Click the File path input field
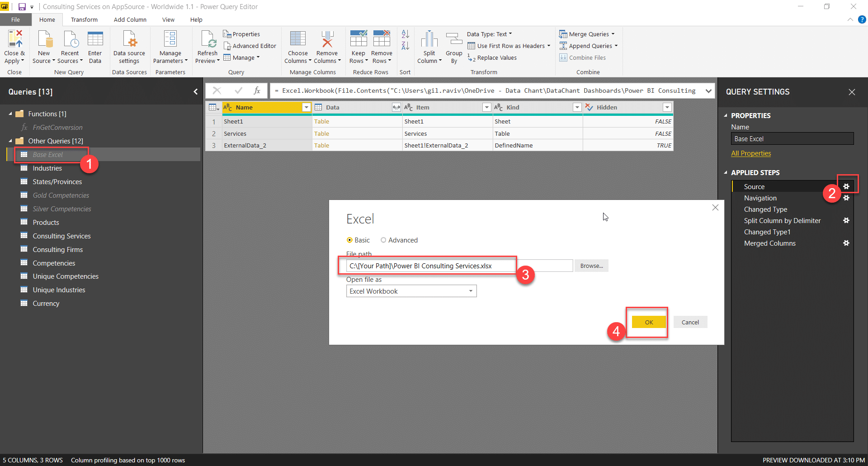The image size is (868, 466). [x=459, y=266]
